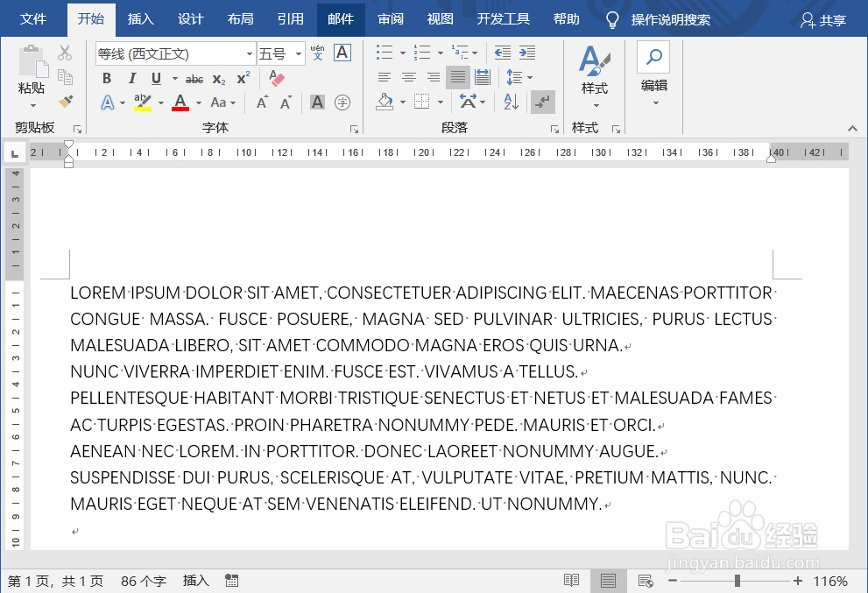The image size is (868, 593).
Task: Click the Cut scissors icon
Action: (65, 53)
